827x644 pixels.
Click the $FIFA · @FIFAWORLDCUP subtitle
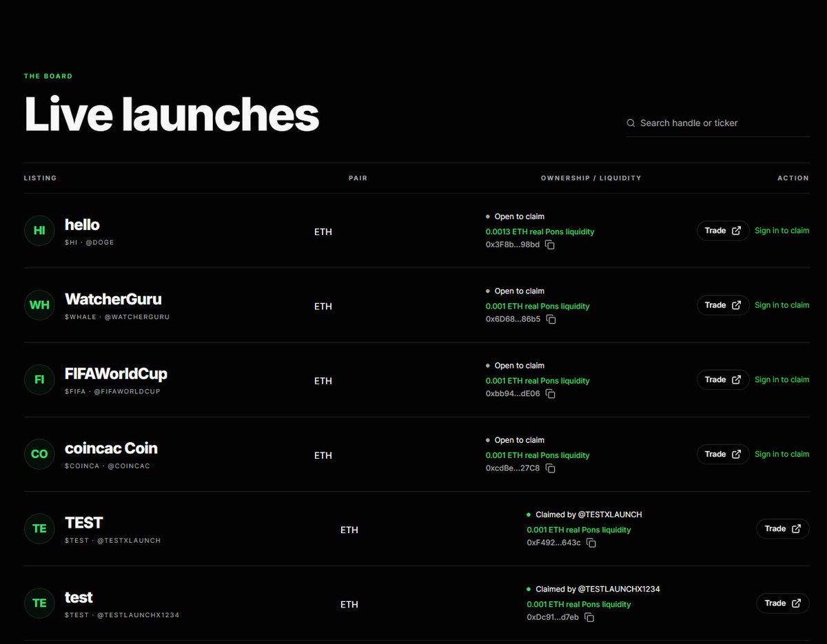[112, 391]
